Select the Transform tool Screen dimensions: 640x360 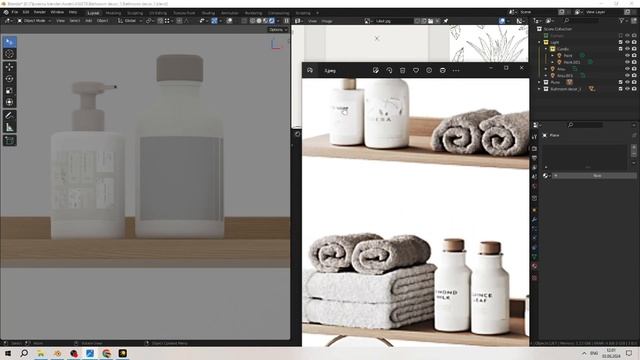click(9, 102)
